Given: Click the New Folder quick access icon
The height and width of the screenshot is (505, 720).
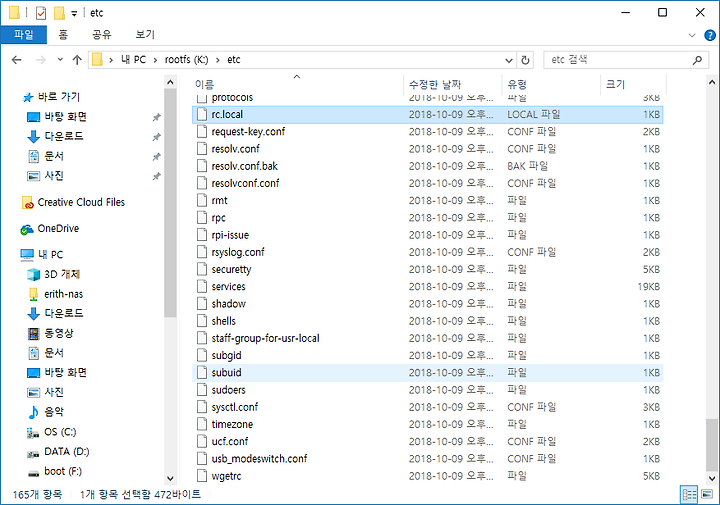Looking at the screenshot, I should pyautogui.click(x=59, y=13).
